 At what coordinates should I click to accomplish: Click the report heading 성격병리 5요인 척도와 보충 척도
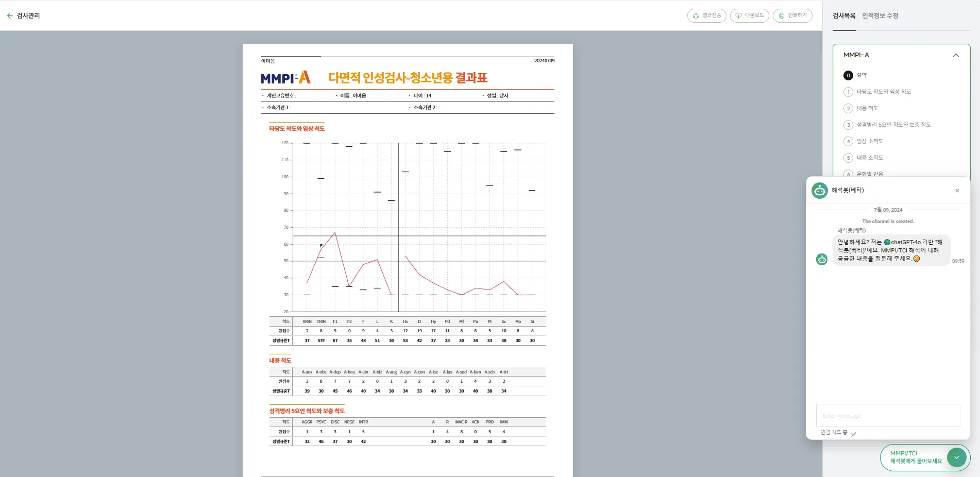307,411
